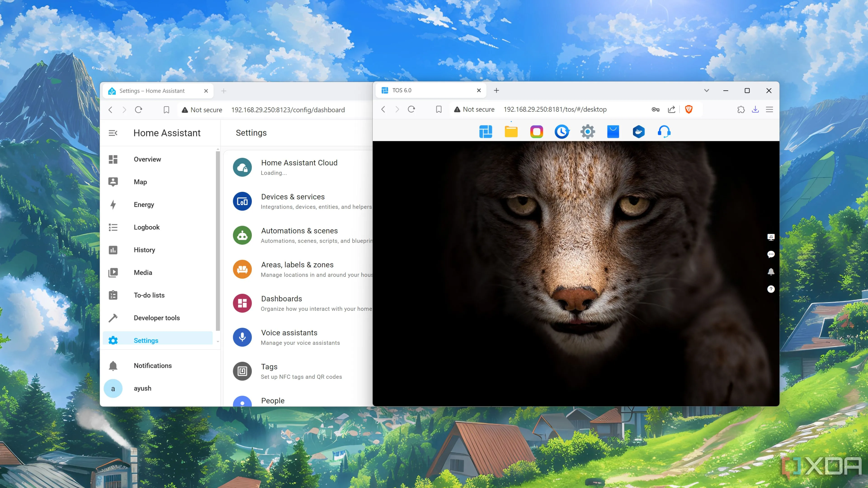Bookmark the TOS desktop page

438,109
